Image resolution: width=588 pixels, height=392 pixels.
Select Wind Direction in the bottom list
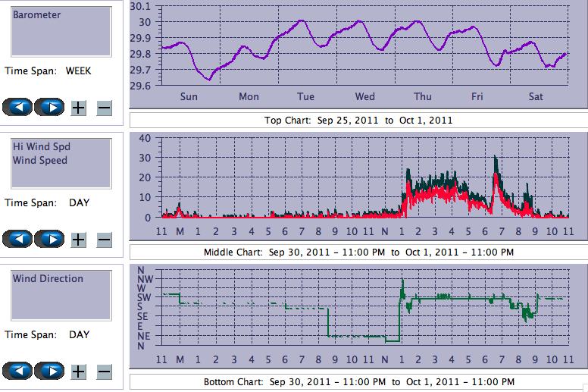pyautogui.click(x=48, y=278)
